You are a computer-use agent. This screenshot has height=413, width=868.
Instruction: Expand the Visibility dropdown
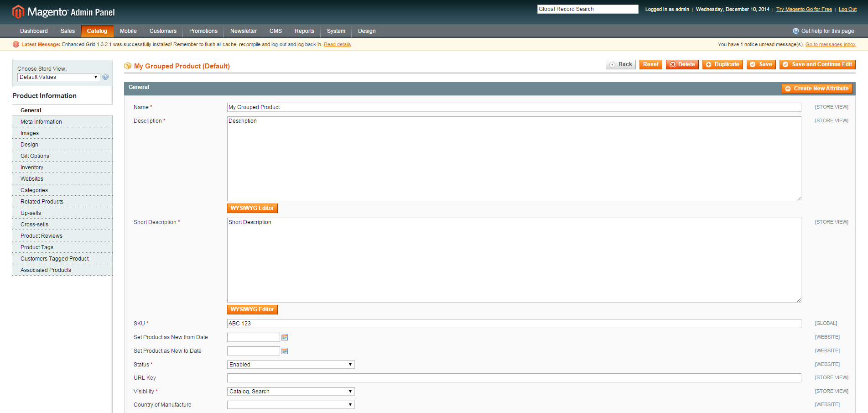[291, 392]
